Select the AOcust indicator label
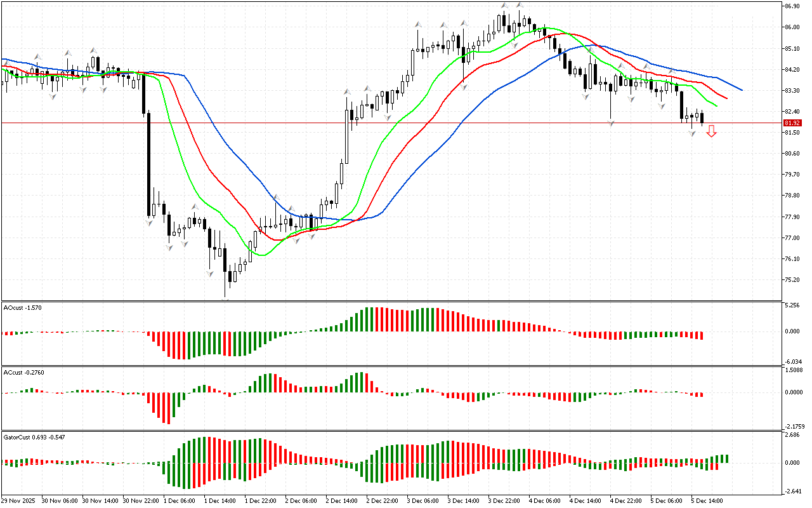812x508 pixels. (x=23, y=307)
